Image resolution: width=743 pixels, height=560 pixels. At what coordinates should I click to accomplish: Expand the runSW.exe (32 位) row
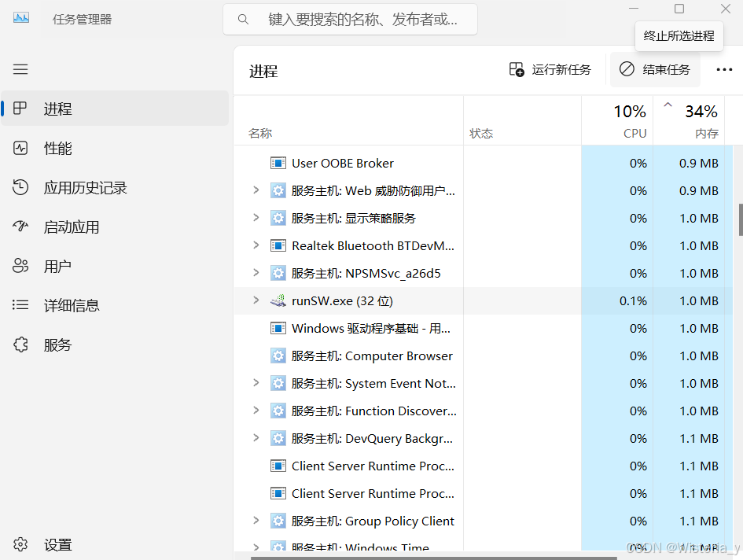click(x=256, y=300)
